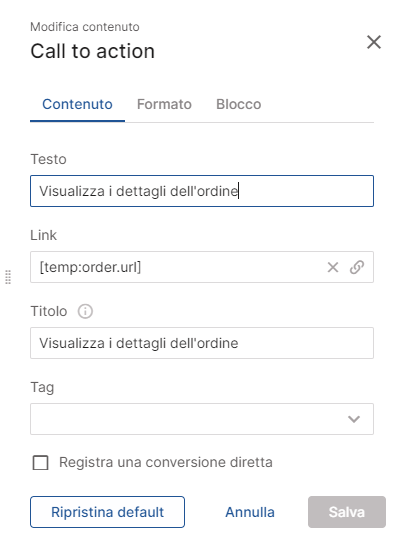
Task: Focus the Testo text field
Action: coord(202,191)
